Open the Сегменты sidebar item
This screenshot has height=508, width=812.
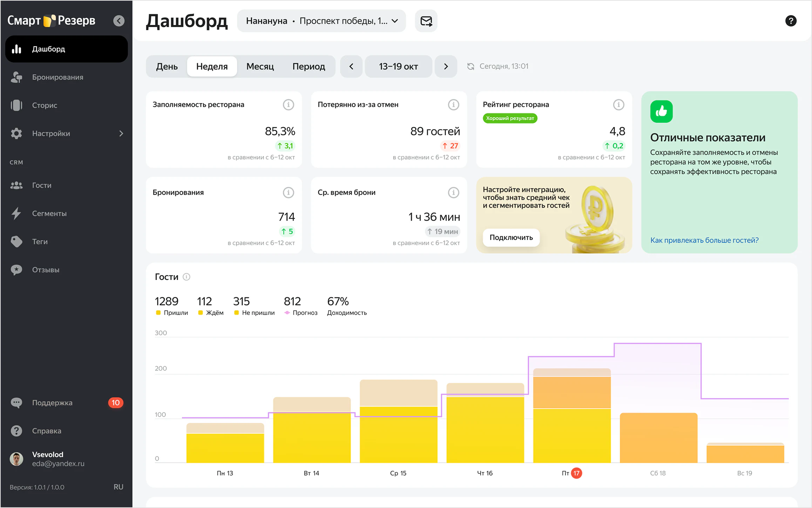click(67, 213)
